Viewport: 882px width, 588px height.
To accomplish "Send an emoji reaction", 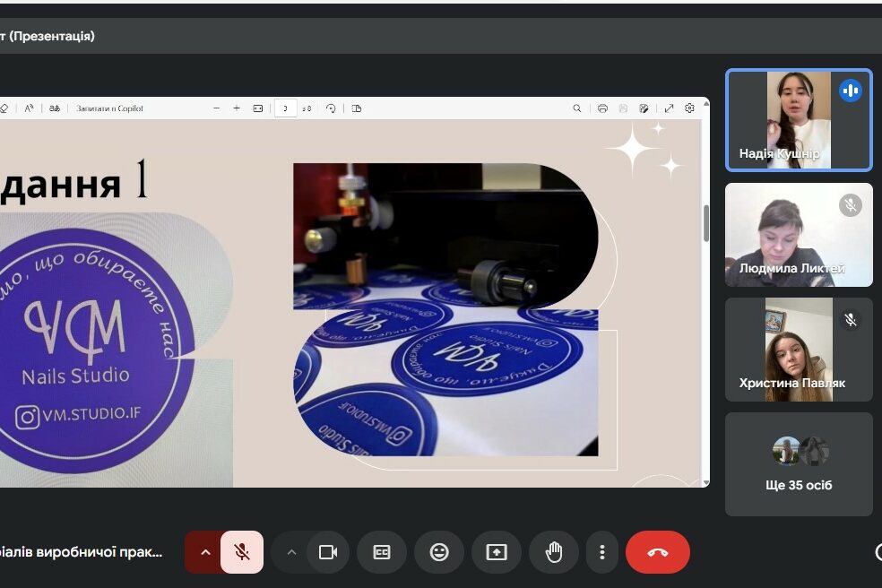I will pos(439,552).
